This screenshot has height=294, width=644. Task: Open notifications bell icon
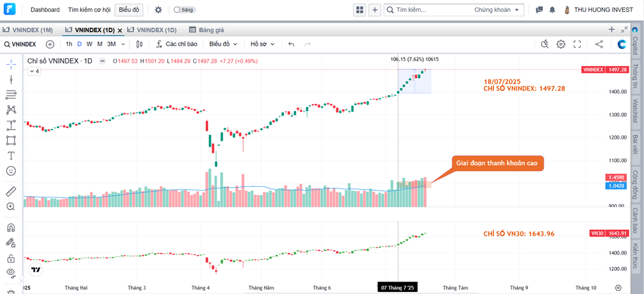coord(552,10)
